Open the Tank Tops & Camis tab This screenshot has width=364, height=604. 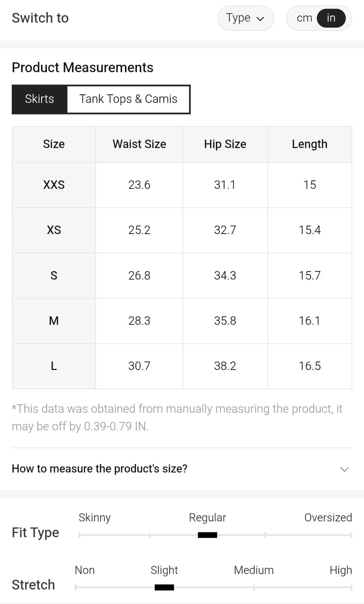[128, 99]
